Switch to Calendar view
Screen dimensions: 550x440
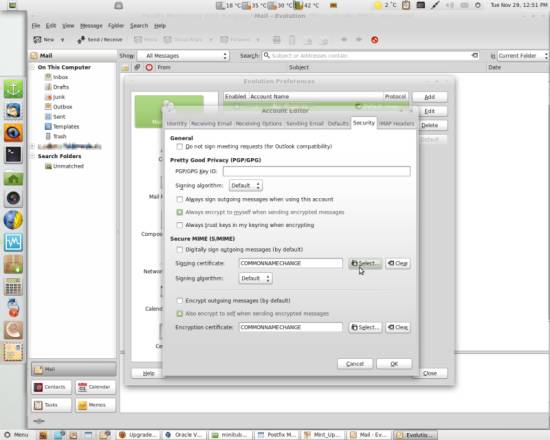point(95,387)
